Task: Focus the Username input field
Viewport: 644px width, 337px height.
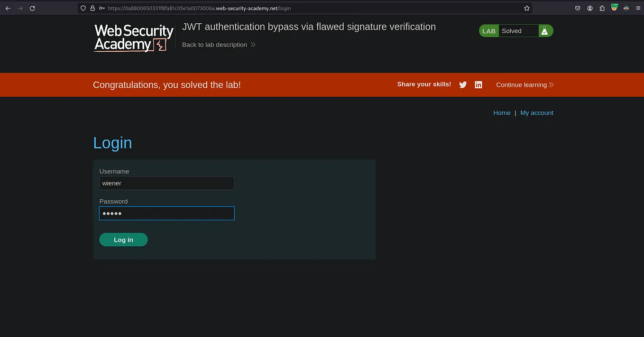Action: (x=166, y=183)
